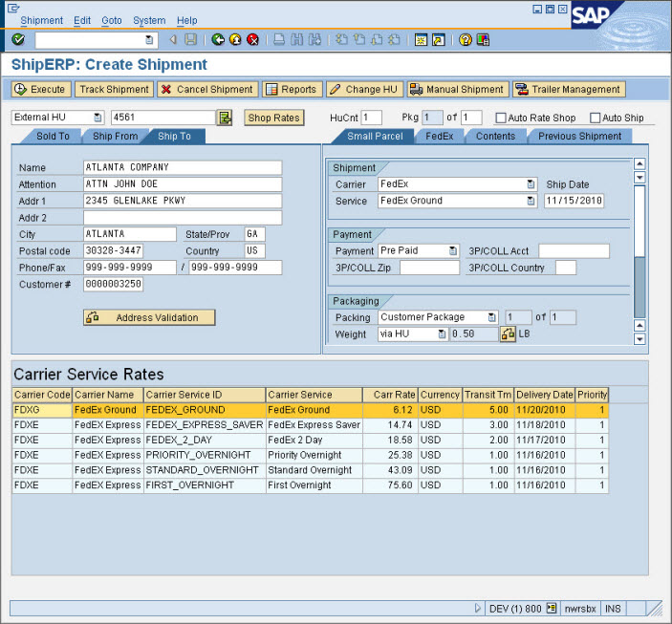The image size is (672, 624).
Task: Open the External HU dropdown
Action: click(98, 118)
